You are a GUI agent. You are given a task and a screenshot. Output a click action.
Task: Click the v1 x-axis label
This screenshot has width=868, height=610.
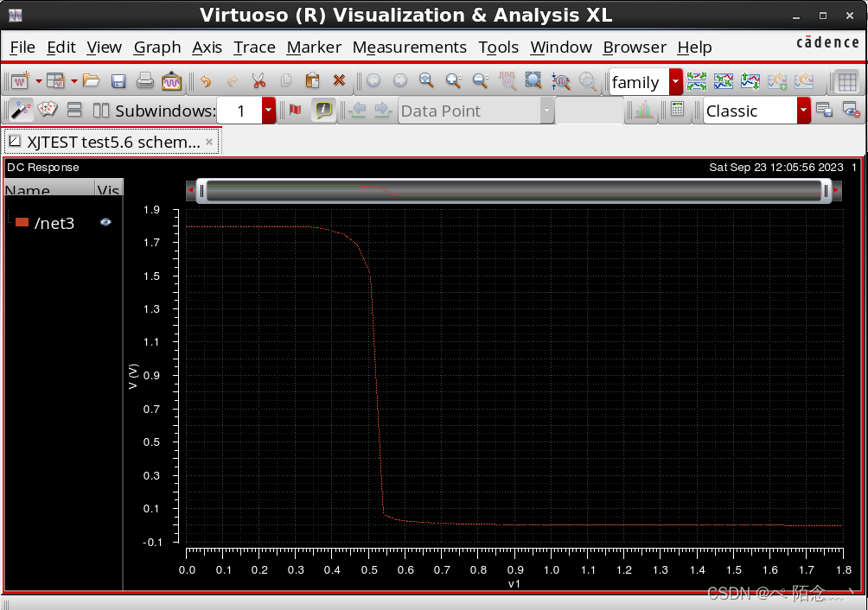514,584
